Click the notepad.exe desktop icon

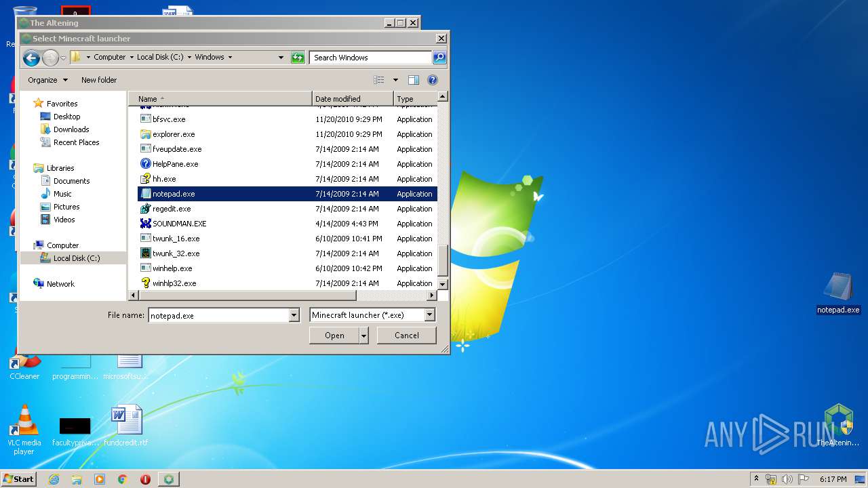pos(838,293)
